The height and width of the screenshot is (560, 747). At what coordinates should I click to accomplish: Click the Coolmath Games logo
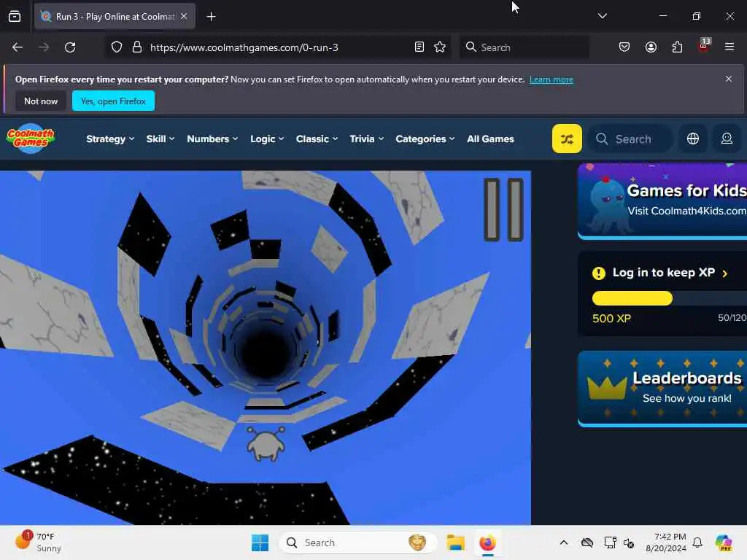coord(31,139)
